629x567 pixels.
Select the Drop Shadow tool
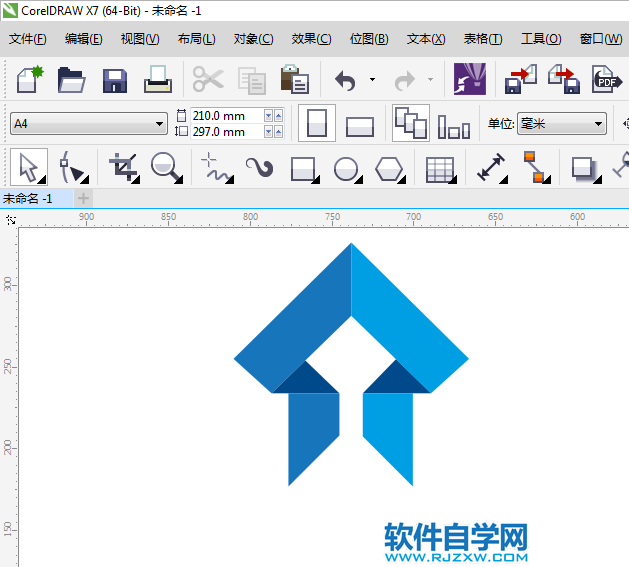[x=586, y=170]
